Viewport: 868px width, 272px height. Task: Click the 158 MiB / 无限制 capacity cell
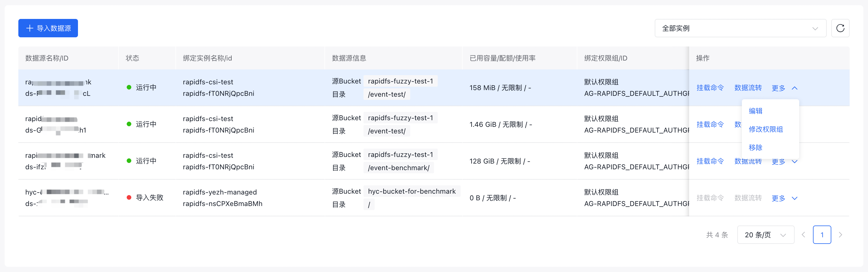[500, 88]
